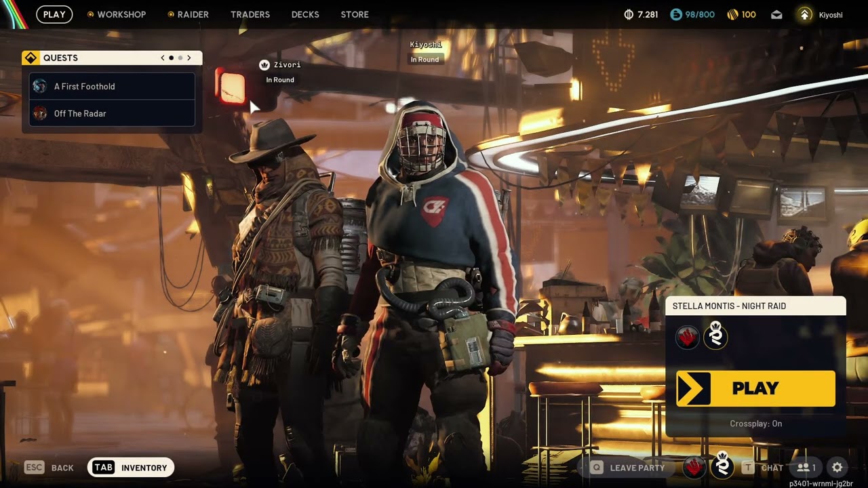Screen dimensions: 868x488
Task: Click the player rank emblem next to Kiyoshi
Action: click(x=805, y=14)
